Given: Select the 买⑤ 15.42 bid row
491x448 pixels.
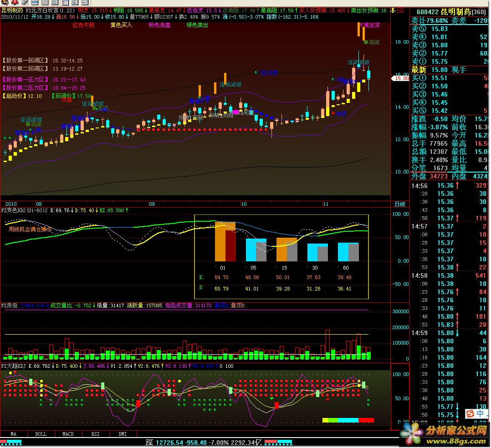Looking at the screenshot, I should click(450, 111).
